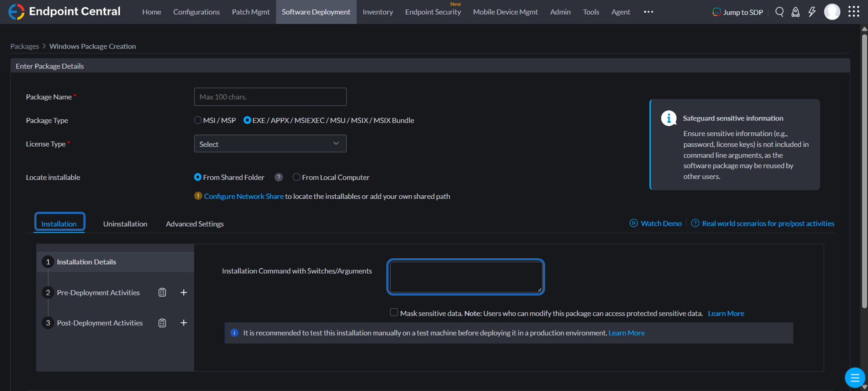Open the apps grid launcher icon
The image size is (868, 391).
click(x=854, y=11)
